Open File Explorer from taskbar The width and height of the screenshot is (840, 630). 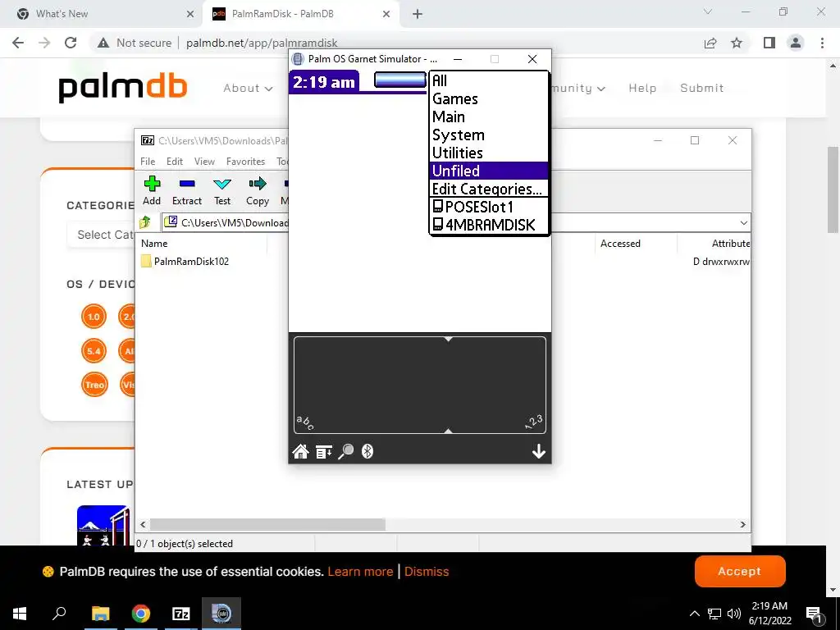[100, 614]
